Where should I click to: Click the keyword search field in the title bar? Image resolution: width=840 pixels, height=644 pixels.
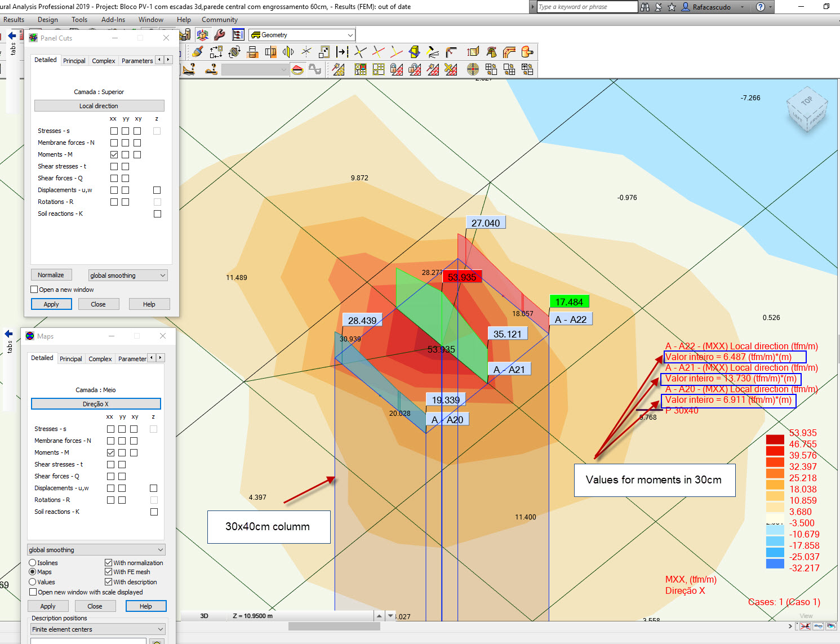(584, 7)
